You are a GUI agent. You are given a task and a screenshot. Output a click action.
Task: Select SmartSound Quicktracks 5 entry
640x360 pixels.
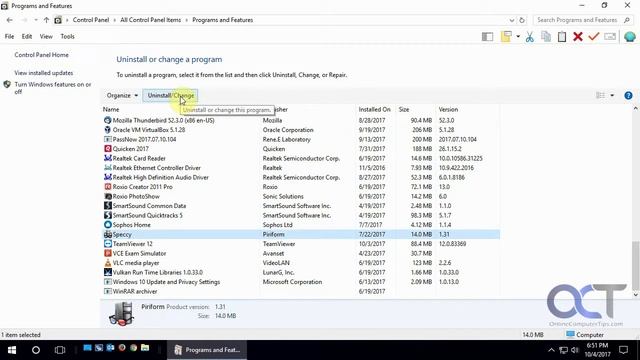tap(301, 215)
